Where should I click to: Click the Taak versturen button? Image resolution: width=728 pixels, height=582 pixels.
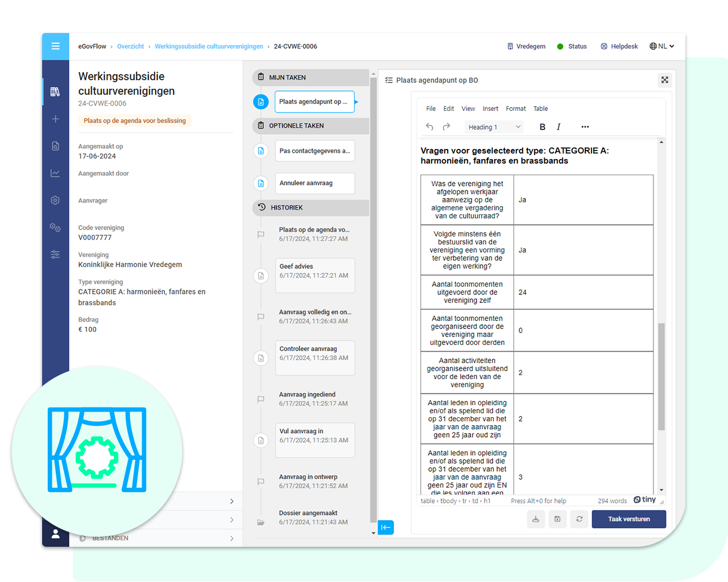[x=628, y=519]
